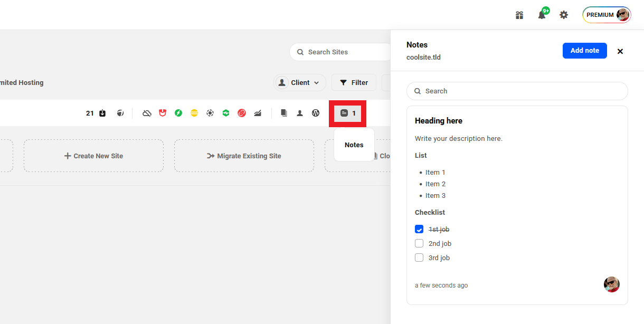Click 'Write your description here.' text
Screen dimensions: 644x324
(x=459, y=139)
